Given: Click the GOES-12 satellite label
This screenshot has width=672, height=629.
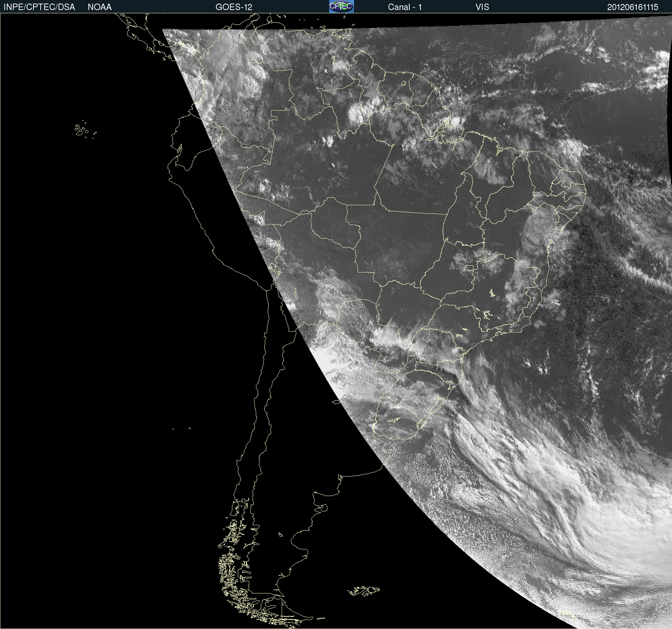Looking at the screenshot, I should [234, 7].
